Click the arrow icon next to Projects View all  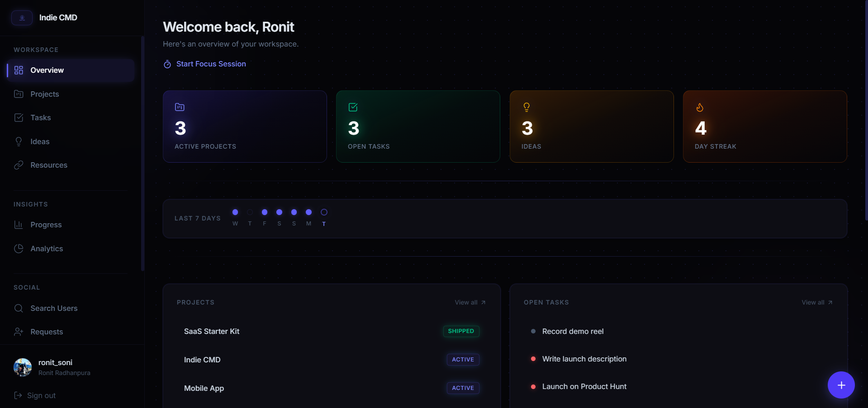click(483, 303)
